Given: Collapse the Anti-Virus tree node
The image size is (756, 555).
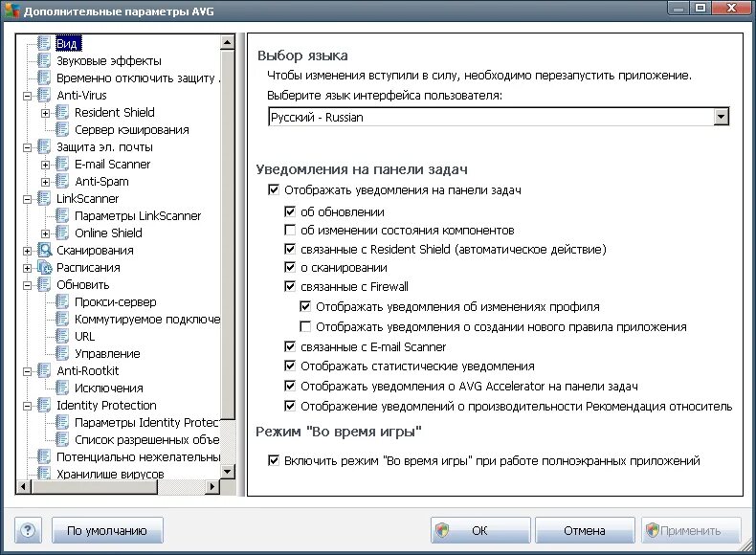Looking at the screenshot, I should click(x=28, y=96).
